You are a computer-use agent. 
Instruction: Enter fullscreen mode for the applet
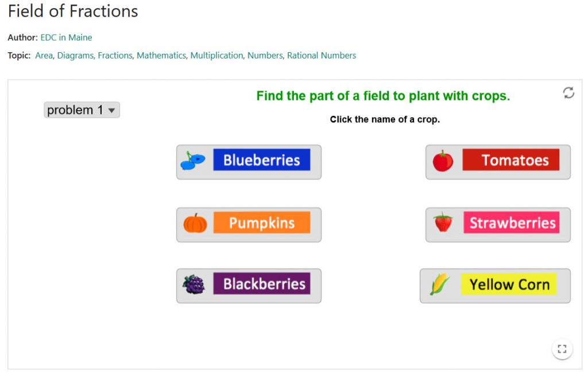(562, 349)
